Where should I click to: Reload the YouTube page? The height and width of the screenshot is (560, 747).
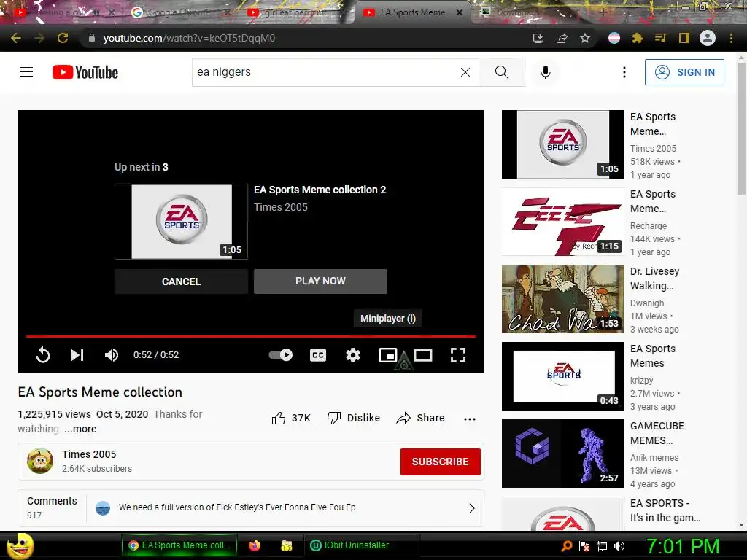point(63,38)
